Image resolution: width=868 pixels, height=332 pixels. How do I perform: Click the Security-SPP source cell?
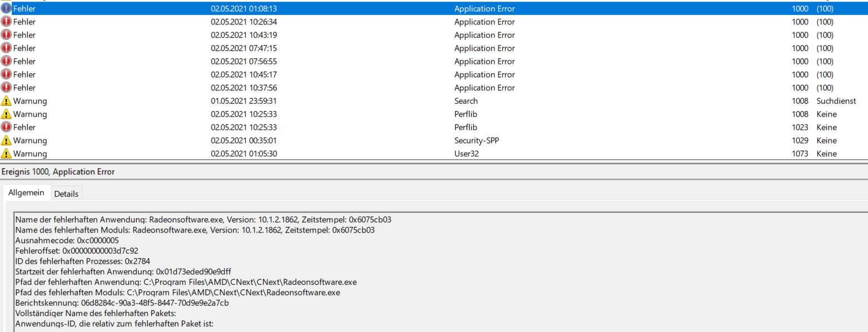point(476,140)
